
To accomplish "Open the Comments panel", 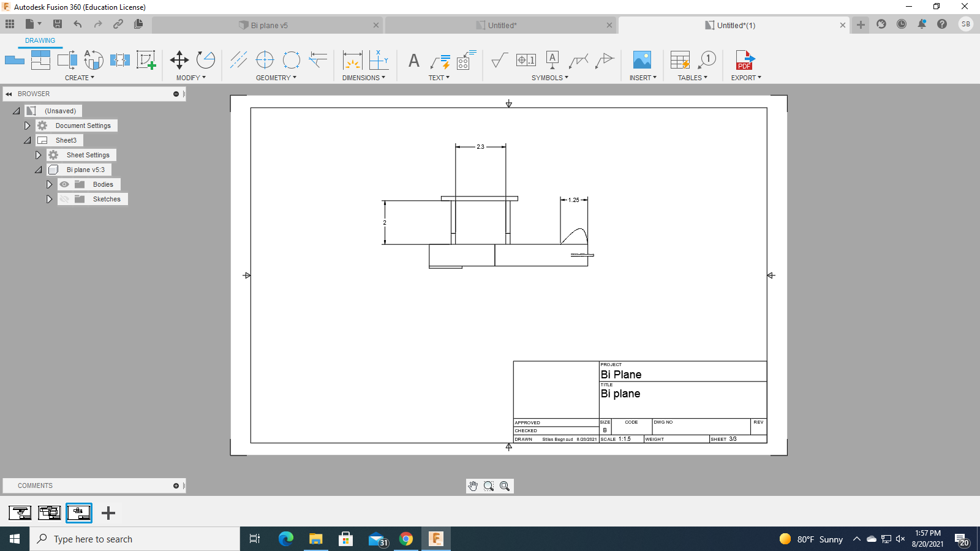I will pos(35,485).
